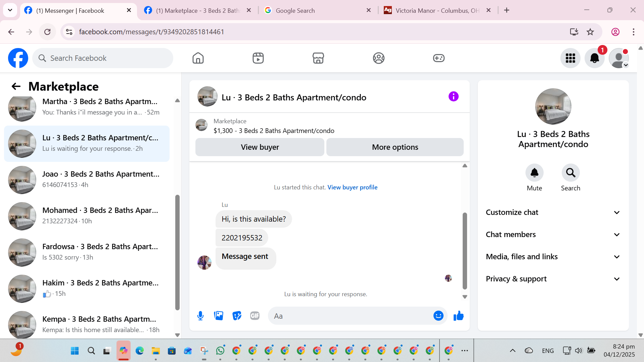Open File Explorer from taskbar
Viewport: 644px width, 362px height.
tap(155, 351)
